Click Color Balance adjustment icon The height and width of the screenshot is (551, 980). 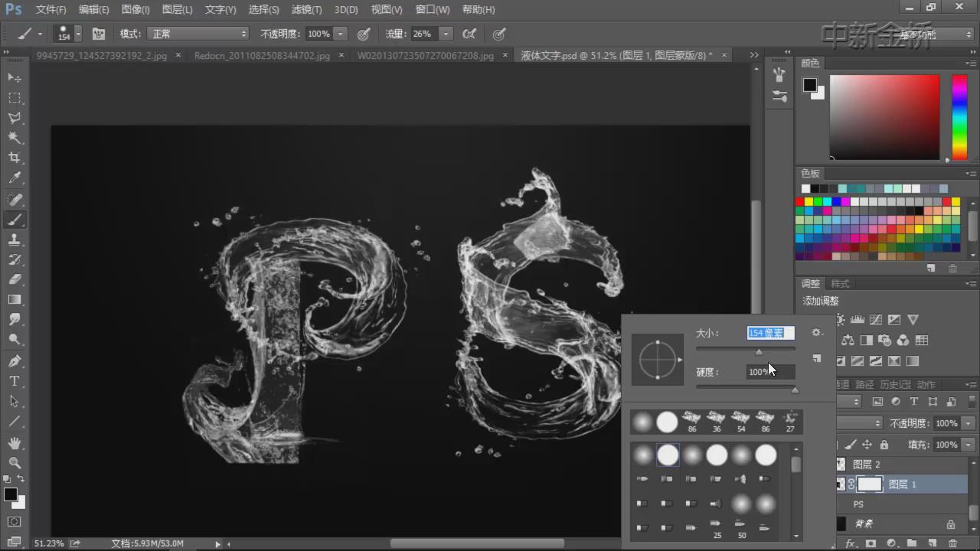point(848,340)
